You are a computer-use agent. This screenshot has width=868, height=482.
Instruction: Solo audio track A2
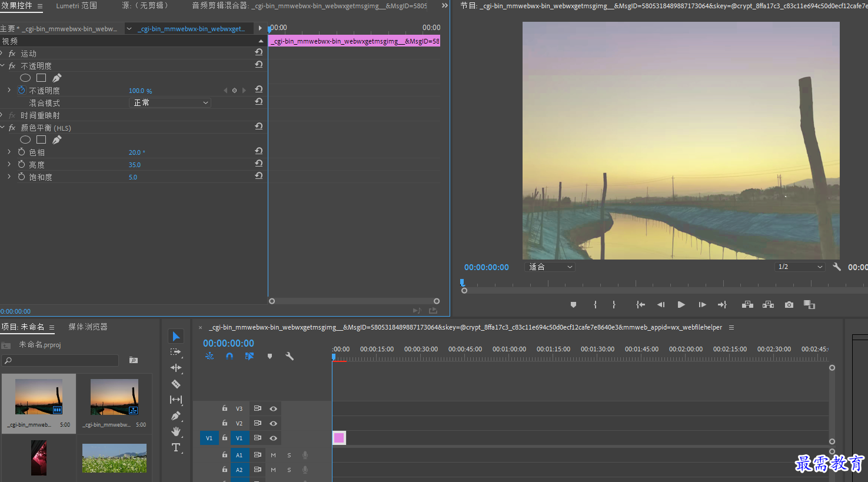click(289, 470)
